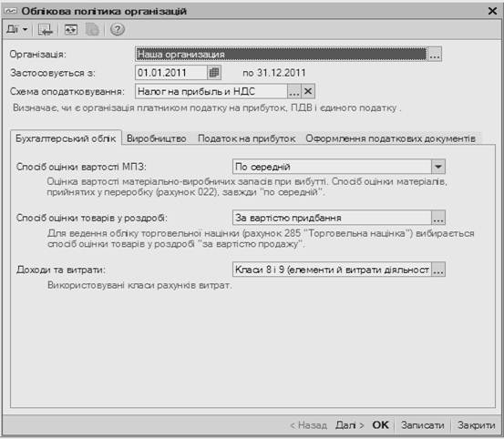Confirm with the OK button

coord(381,425)
